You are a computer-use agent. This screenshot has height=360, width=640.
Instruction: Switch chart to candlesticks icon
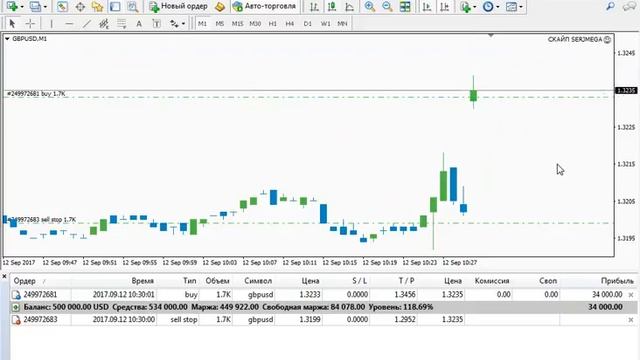332,7
